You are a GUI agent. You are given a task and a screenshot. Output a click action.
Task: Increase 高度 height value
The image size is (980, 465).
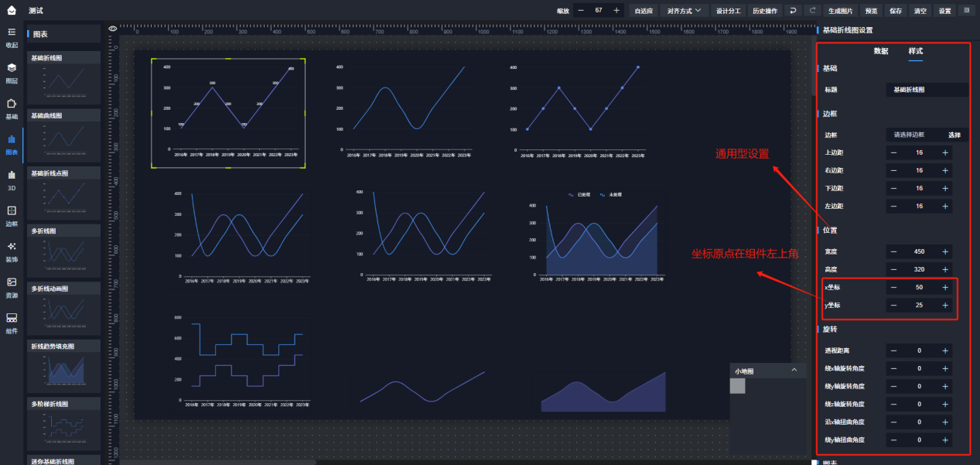click(944, 269)
